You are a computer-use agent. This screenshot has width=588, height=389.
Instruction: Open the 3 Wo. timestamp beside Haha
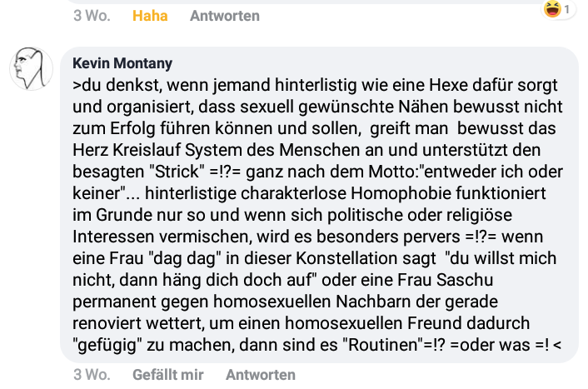pos(92,16)
